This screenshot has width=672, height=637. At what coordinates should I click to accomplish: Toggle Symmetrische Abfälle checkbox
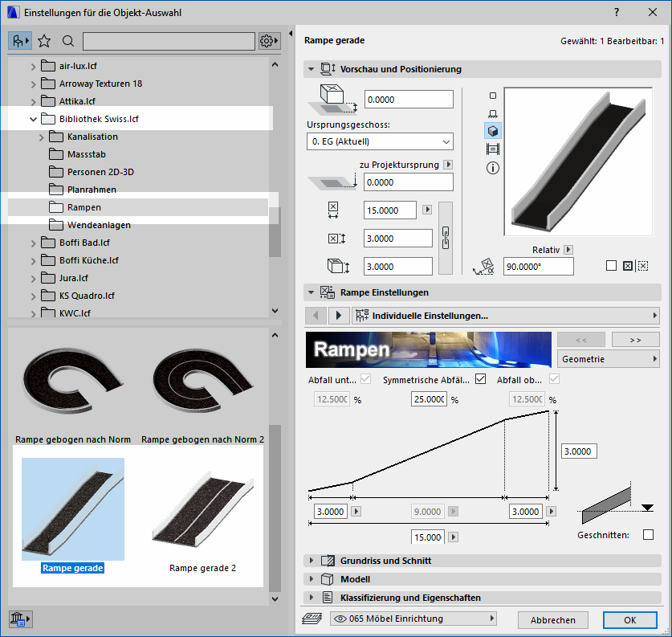tap(480, 379)
